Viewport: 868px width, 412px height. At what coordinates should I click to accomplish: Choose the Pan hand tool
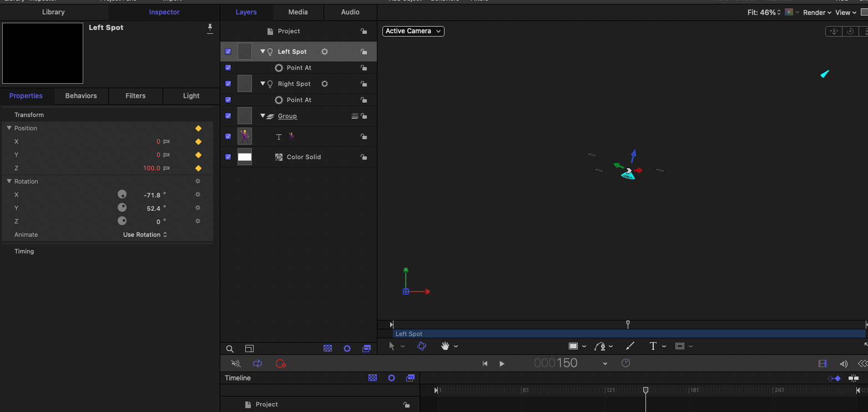pyautogui.click(x=445, y=346)
